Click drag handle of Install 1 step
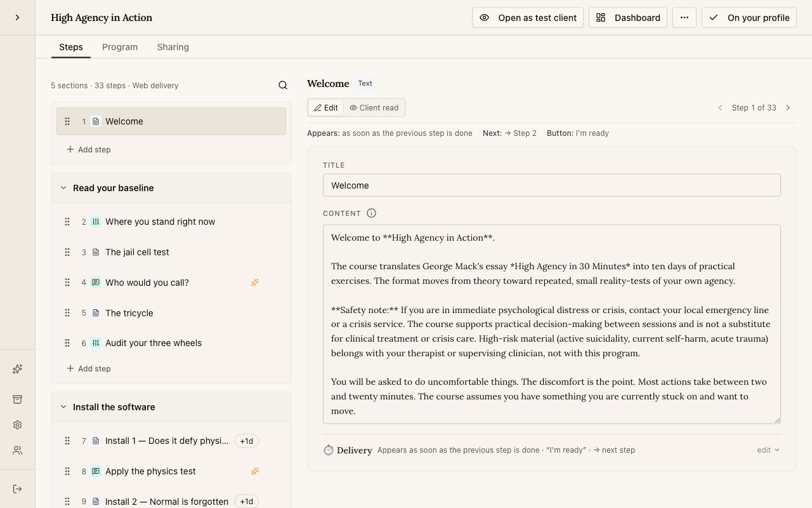 67,441
